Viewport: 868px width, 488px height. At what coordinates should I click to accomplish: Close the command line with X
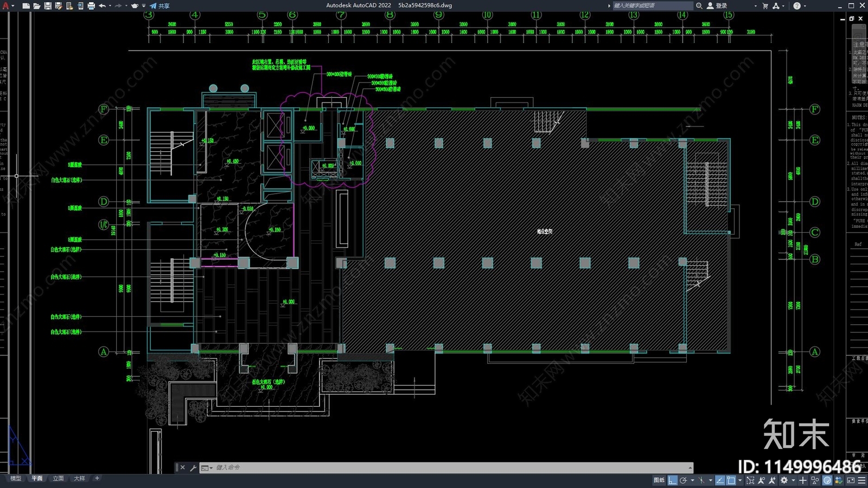pyautogui.click(x=183, y=467)
